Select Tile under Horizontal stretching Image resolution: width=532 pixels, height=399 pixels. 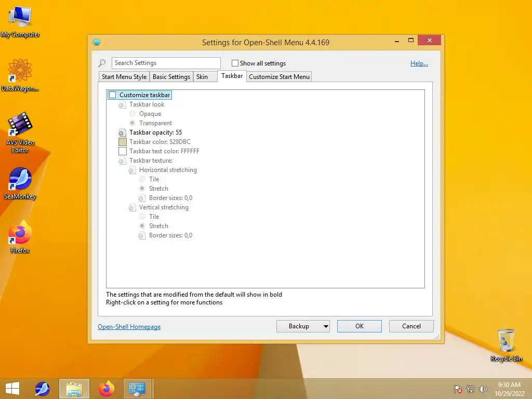(x=142, y=179)
